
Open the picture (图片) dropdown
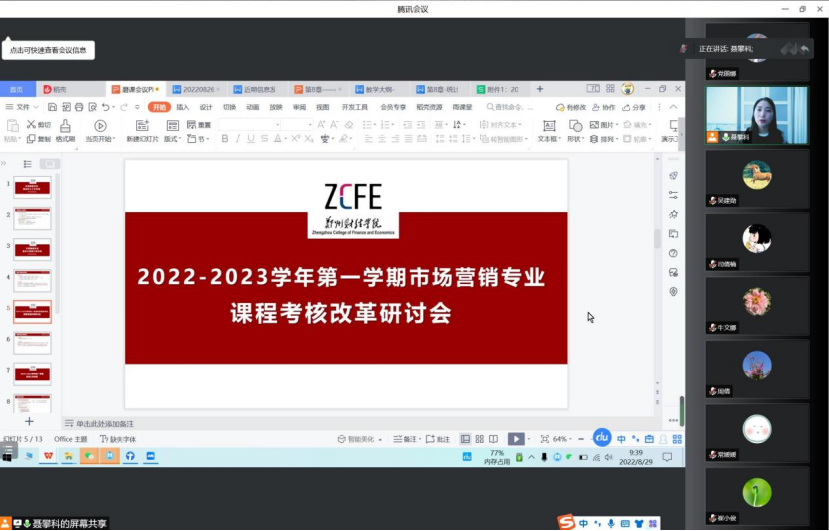[603, 125]
